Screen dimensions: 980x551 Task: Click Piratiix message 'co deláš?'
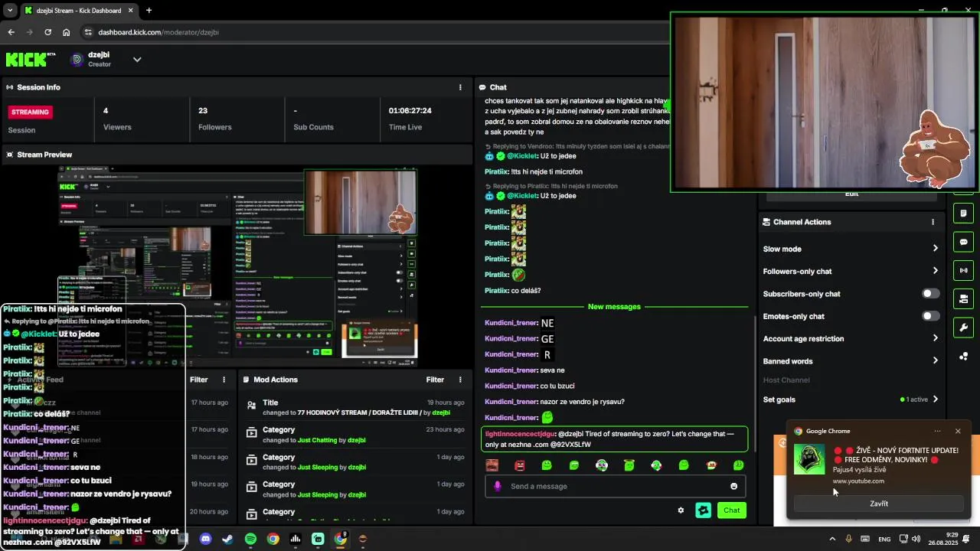(526, 291)
